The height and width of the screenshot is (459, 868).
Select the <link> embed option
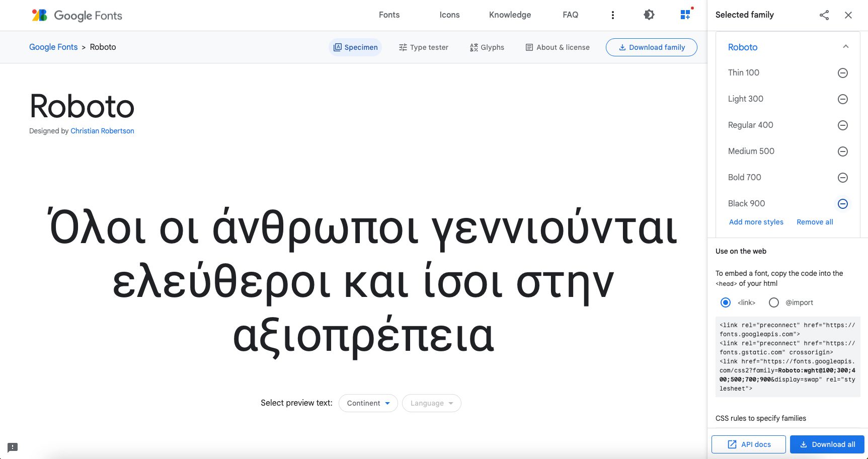point(726,302)
